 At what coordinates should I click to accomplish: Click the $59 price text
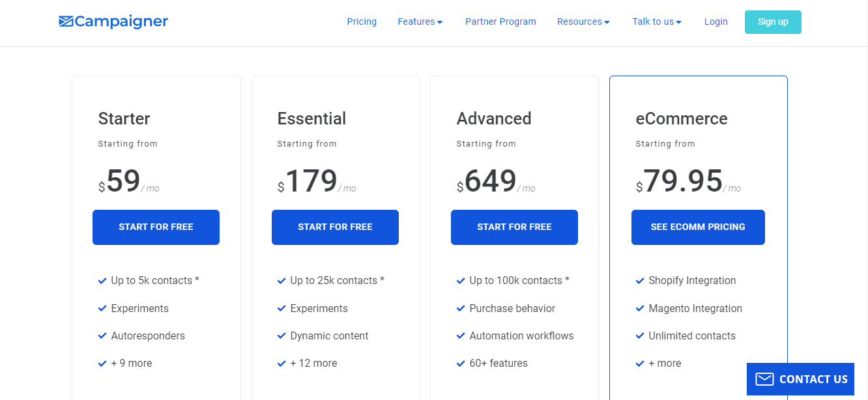119,182
